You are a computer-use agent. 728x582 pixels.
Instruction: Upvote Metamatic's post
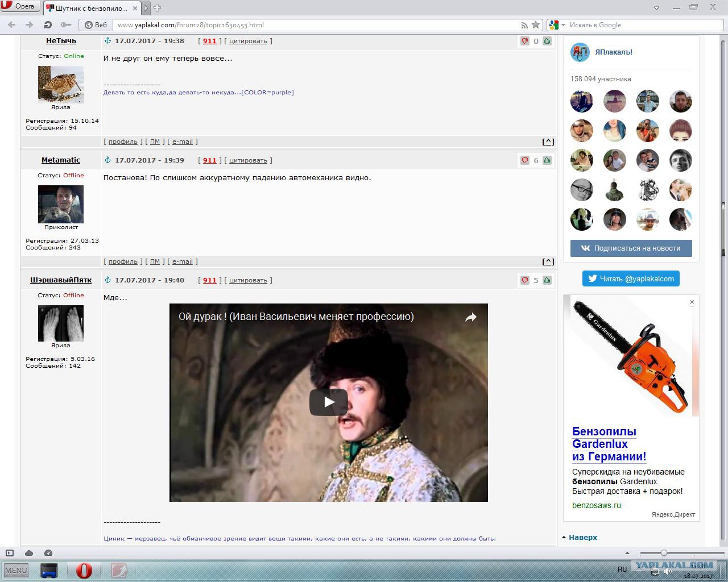tap(547, 160)
